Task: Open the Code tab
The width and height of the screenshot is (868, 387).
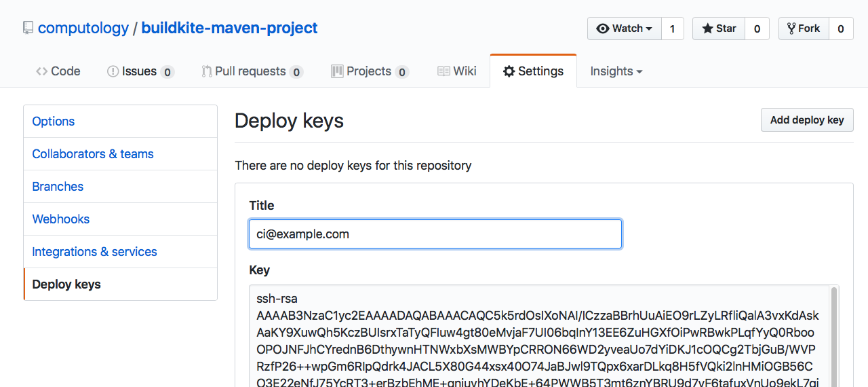Action: pyautogui.click(x=58, y=71)
